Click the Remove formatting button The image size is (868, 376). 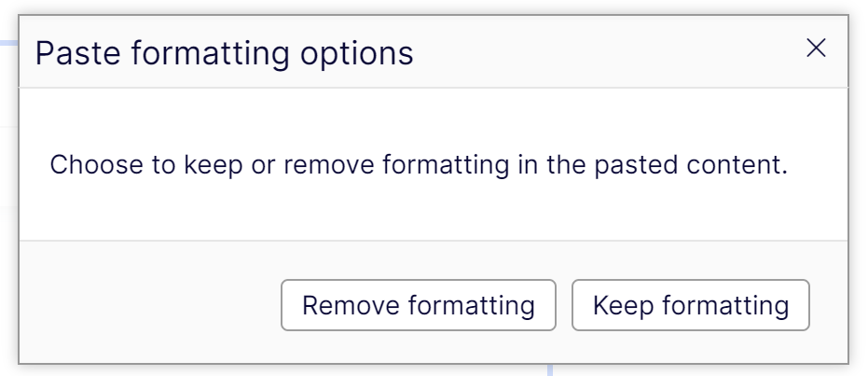(x=418, y=305)
